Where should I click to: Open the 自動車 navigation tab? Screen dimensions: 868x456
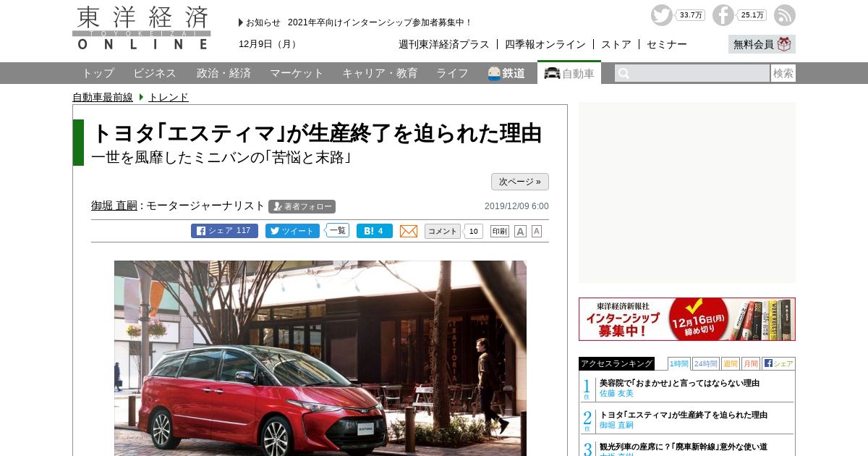(x=569, y=73)
